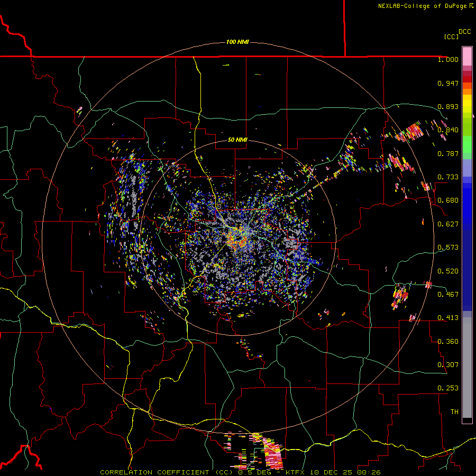Screen dimensions: 476x476
Task: Click the 0.520 scale value
Action: point(448,271)
